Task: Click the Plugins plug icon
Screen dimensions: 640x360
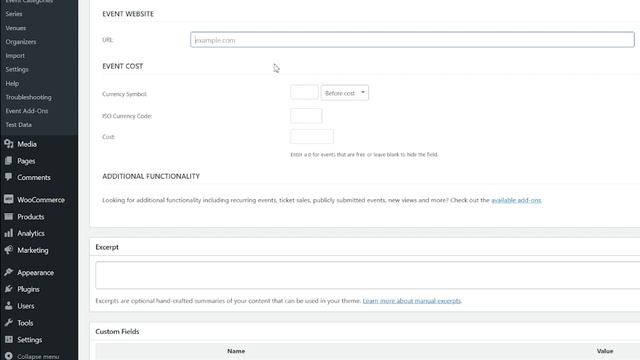Action: pos(9,289)
